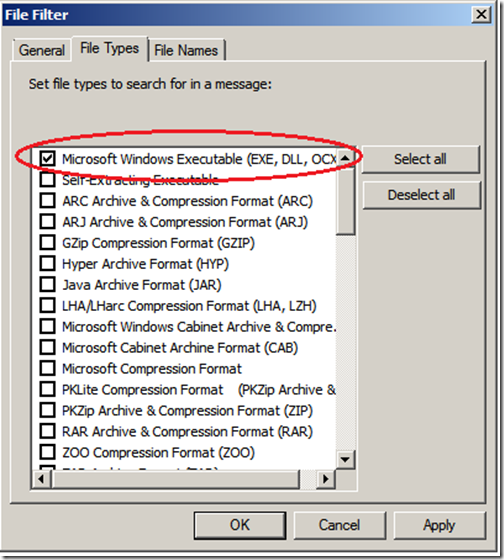Enable Hyper Archive Format (HYP)
The height and width of the screenshot is (560, 504).
pyautogui.click(x=48, y=264)
